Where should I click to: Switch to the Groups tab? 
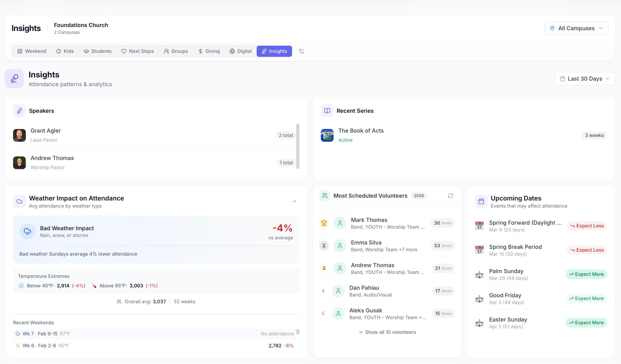point(176,51)
